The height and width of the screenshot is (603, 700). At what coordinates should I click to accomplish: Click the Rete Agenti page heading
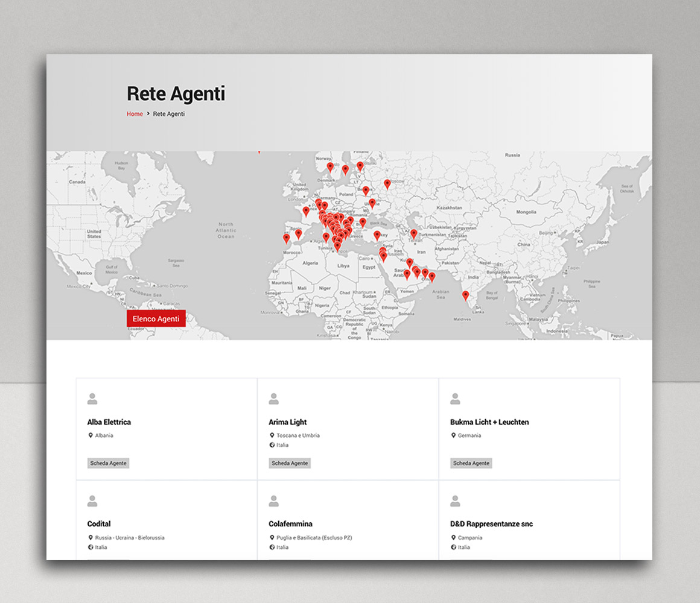[x=176, y=93]
